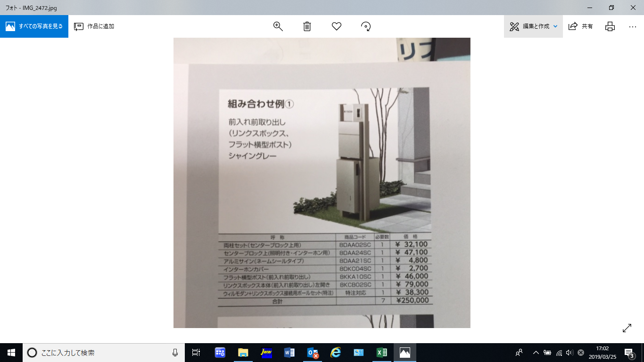Click すべての写真を見る button
The width and height of the screenshot is (644, 362).
(34, 26)
